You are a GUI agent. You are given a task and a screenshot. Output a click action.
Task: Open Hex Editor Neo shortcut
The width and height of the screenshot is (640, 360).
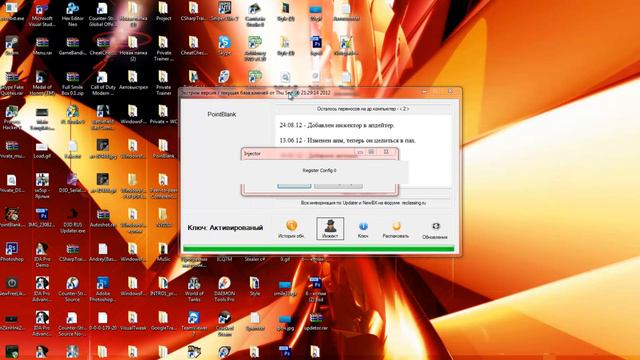pos(73,15)
